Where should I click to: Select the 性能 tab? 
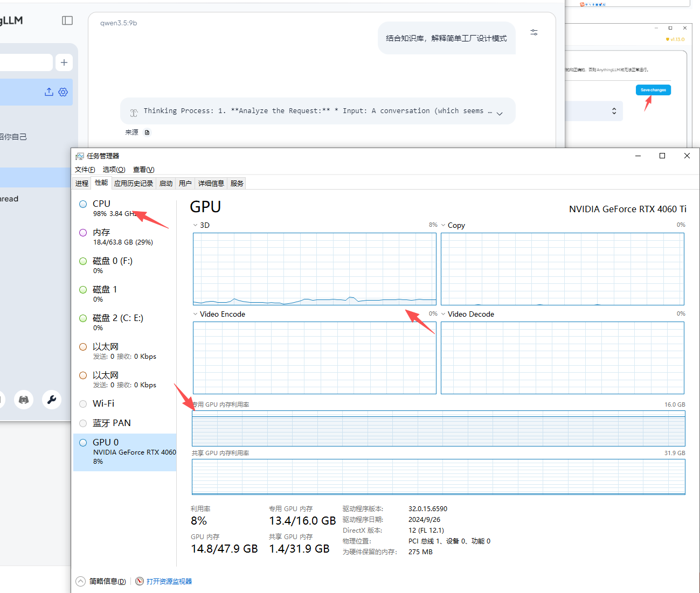101,183
